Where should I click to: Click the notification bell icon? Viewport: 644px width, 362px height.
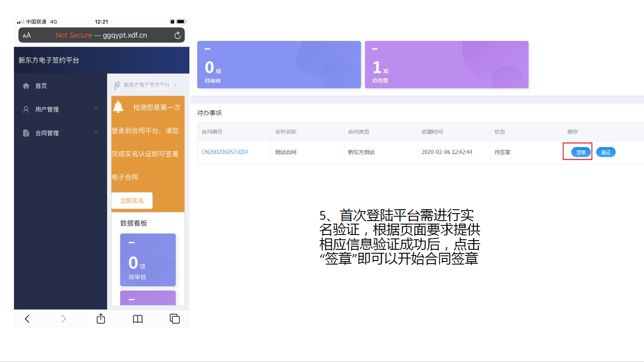point(118,107)
